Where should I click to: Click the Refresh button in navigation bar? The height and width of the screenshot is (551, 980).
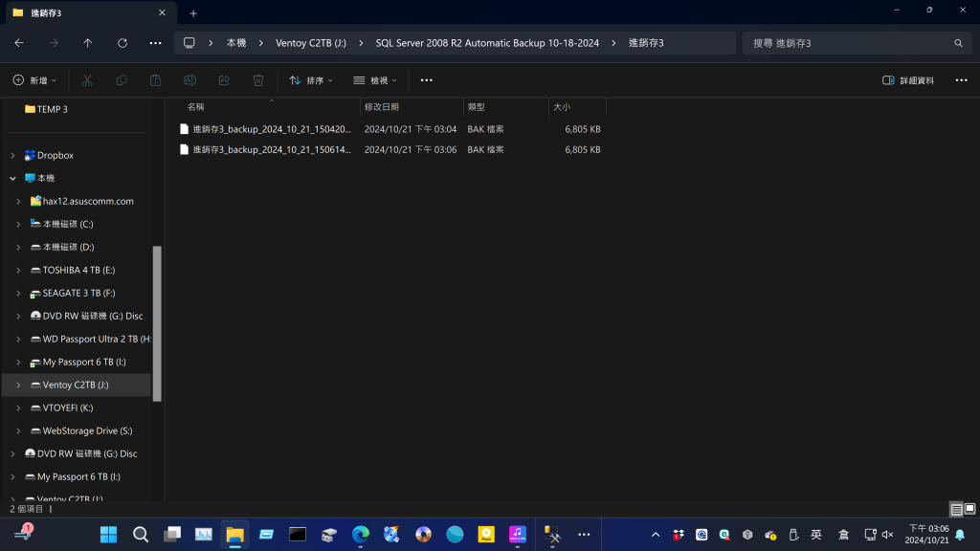coord(122,43)
